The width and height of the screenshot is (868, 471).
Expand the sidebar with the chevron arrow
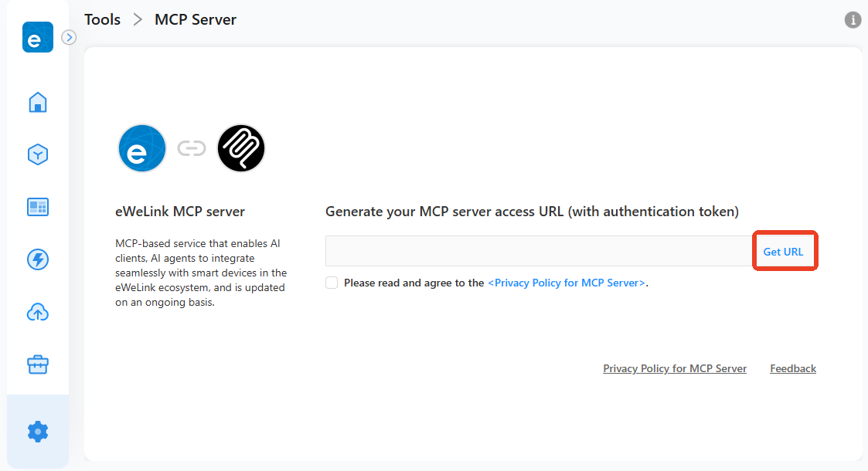pyautogui.click(x=69, y=37)
